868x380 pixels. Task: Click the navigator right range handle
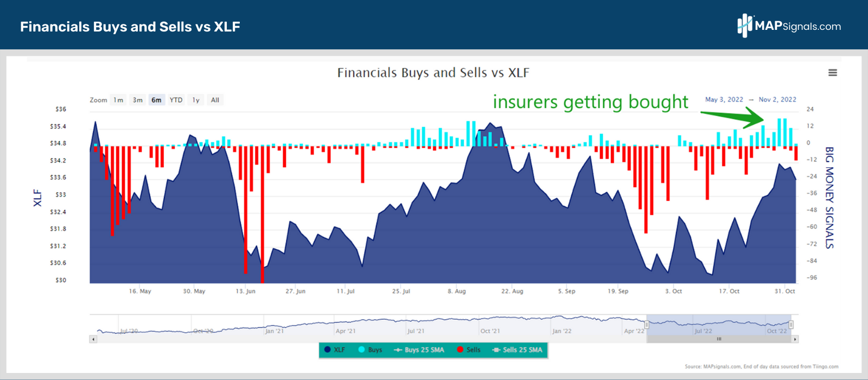pos(791,325)
